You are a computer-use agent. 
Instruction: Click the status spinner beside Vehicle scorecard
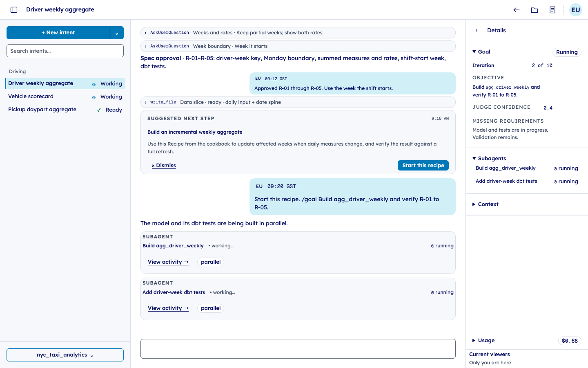pos(94,97)
